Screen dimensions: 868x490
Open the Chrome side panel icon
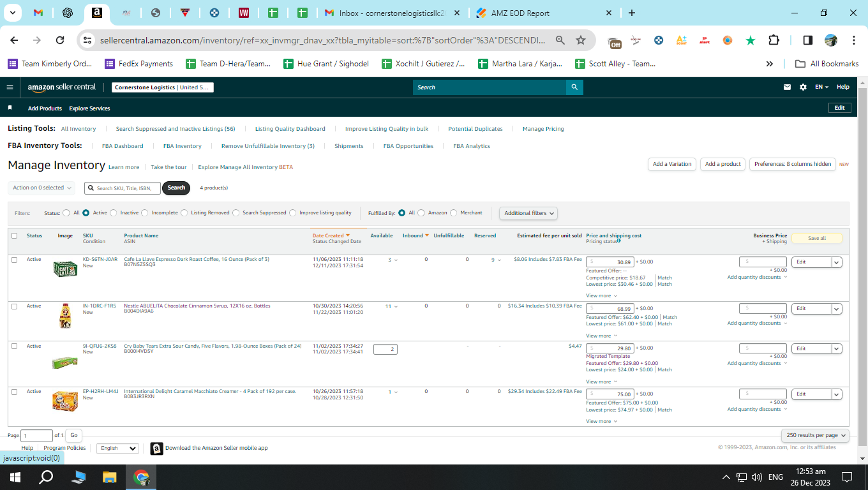pyautogui.click(x=807, y=40)
